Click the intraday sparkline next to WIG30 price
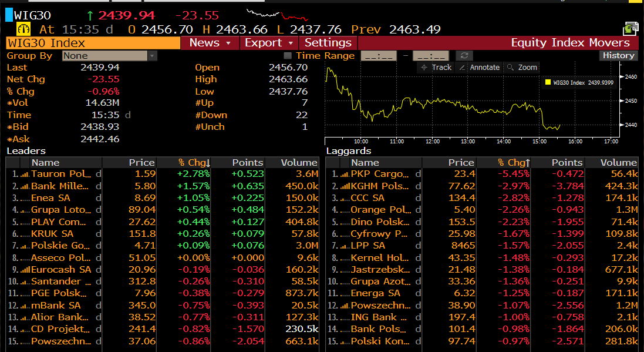644x352 pixels. 277,15
